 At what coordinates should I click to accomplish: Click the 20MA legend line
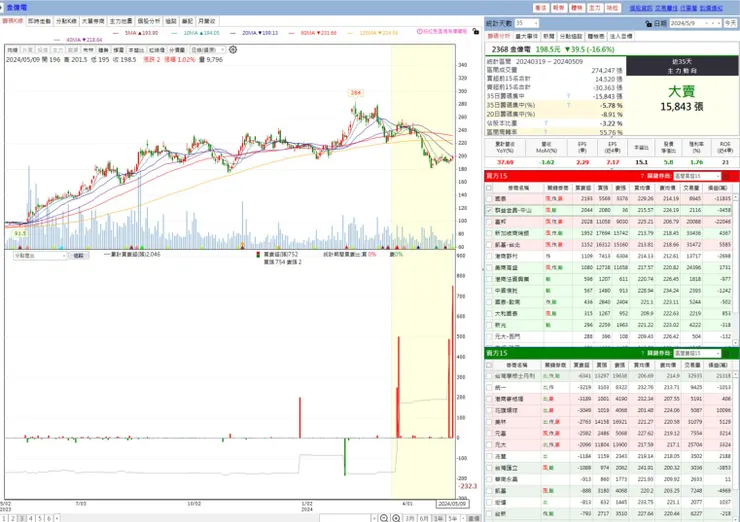click(254, 33)
